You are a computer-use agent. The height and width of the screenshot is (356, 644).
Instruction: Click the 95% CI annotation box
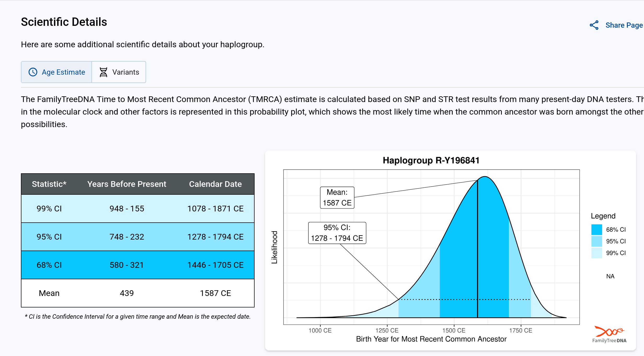click(x=337, y=233)
